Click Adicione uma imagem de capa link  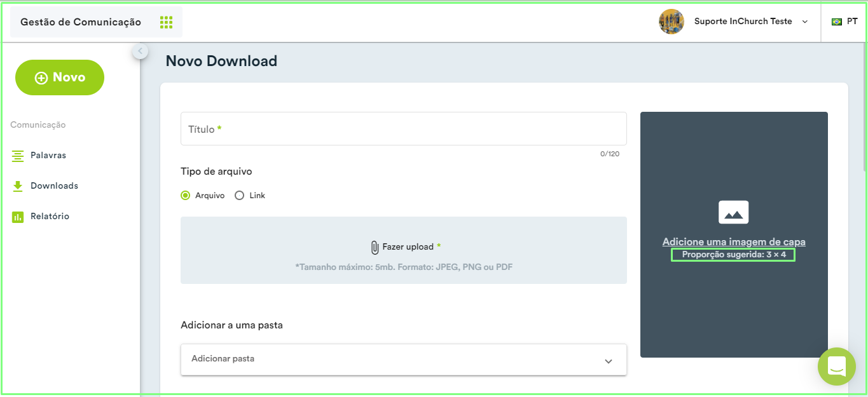(734, 241)
